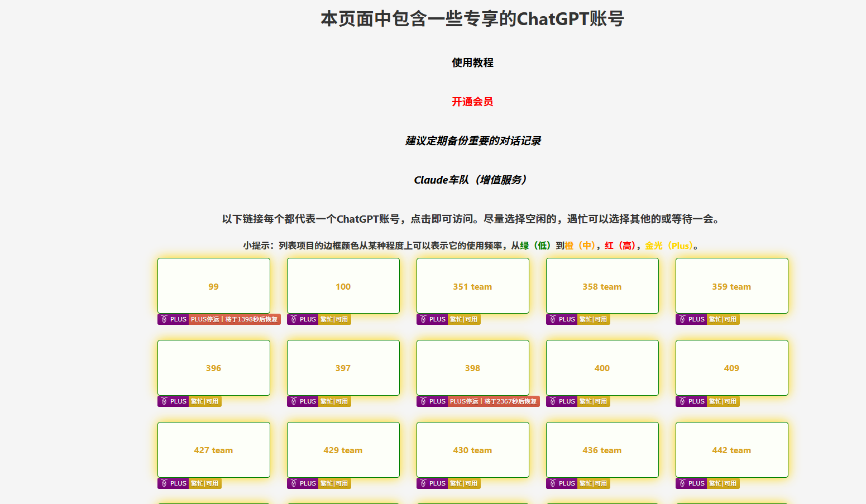Click the PLUS logo icon under card 398
The width and height of the screenshot is (866, 504).
423,401
